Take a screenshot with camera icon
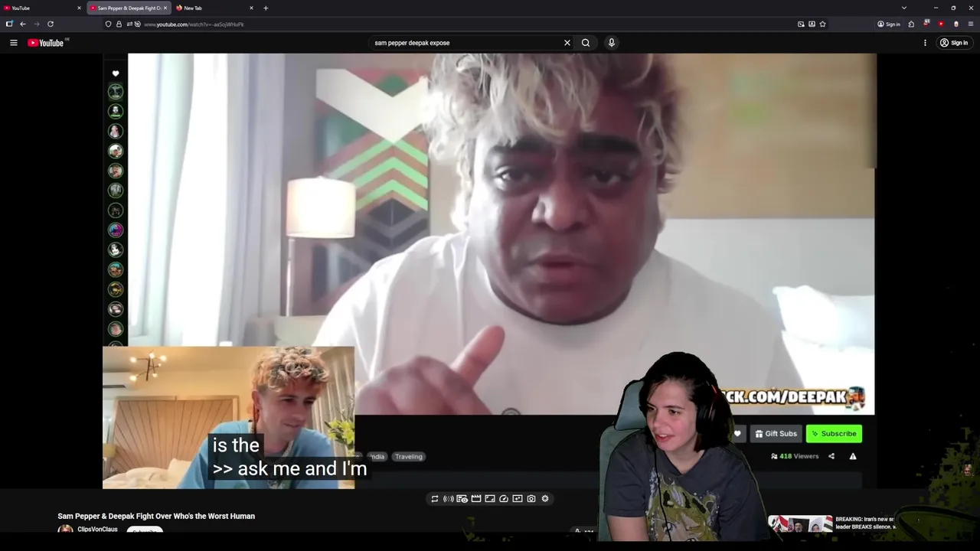 (x=531, y=499)
